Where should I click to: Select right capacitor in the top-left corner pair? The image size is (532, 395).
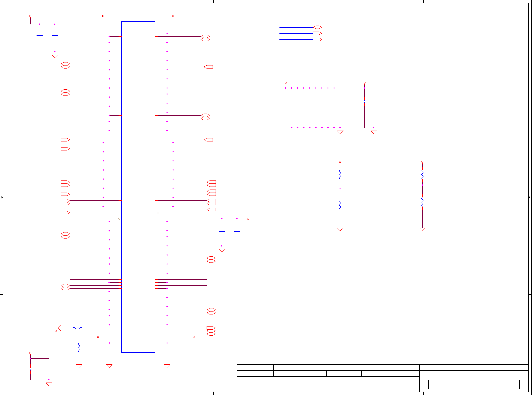point(55,35)
